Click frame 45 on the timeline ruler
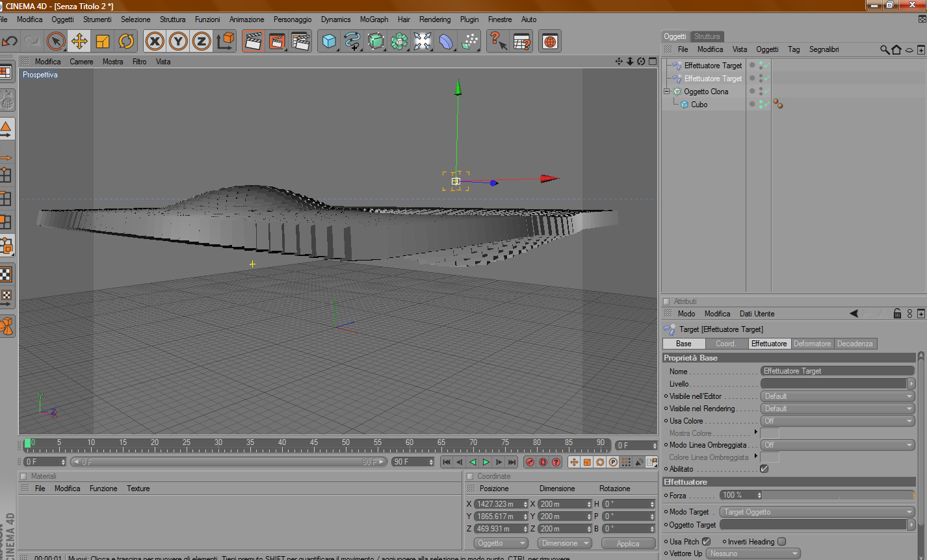Image resolution: width=927 pixels, height=560 pixels. point(314,444)
